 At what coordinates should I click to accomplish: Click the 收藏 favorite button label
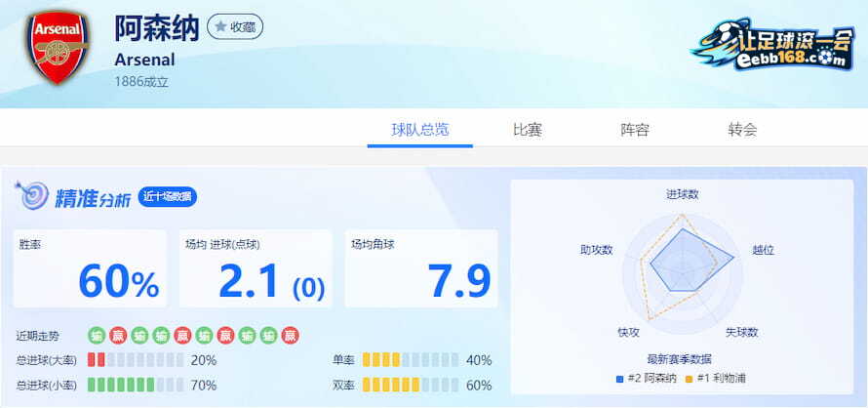pos(243,27)
